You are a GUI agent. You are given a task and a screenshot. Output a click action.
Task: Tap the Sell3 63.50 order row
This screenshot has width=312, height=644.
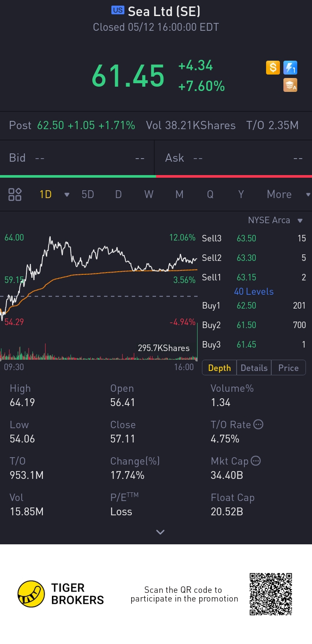[x=254, y=238]
